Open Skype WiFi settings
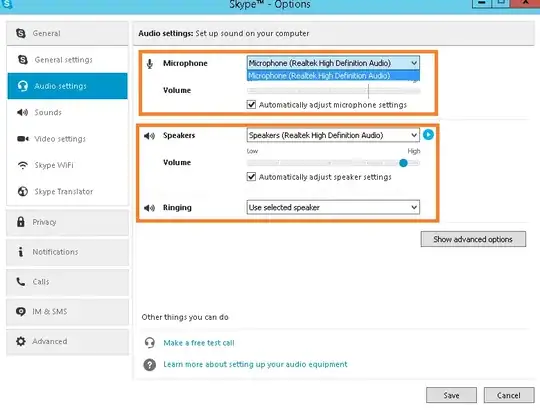The height and width of the screenshot is (410, 540). [67, 165]
